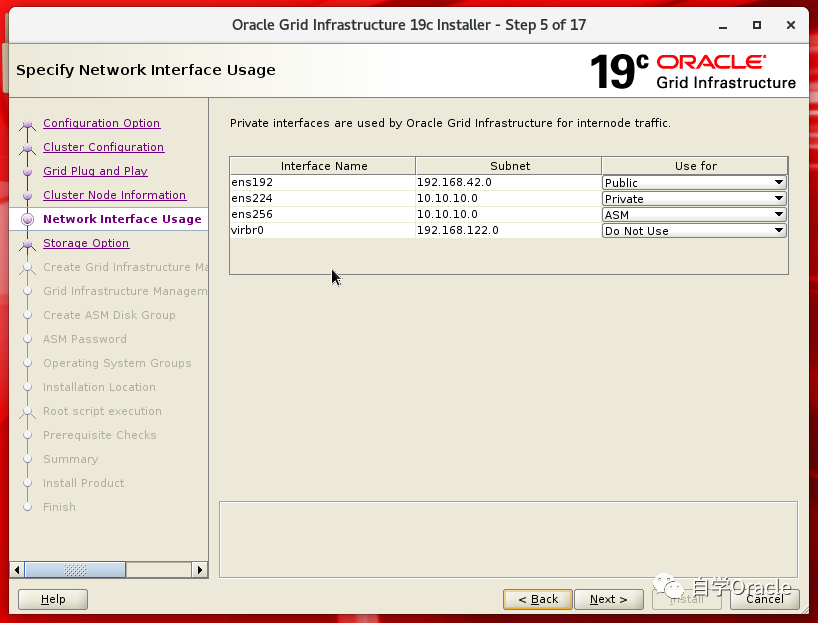
Task: Open Help for this installer step
Action: [53, 599]
